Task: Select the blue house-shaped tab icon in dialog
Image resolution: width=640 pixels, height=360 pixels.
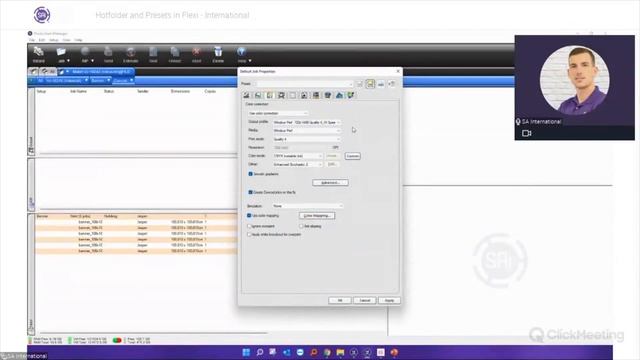Action: 339,95
